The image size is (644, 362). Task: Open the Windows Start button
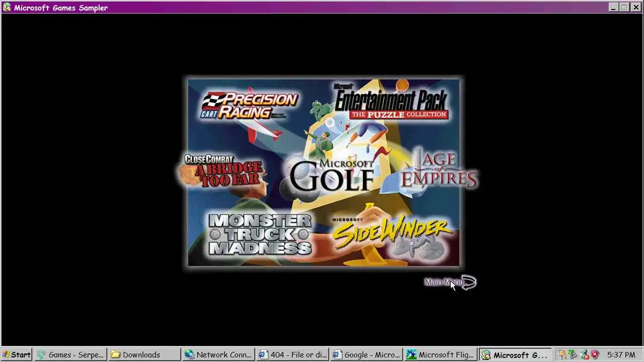[16, 354]
